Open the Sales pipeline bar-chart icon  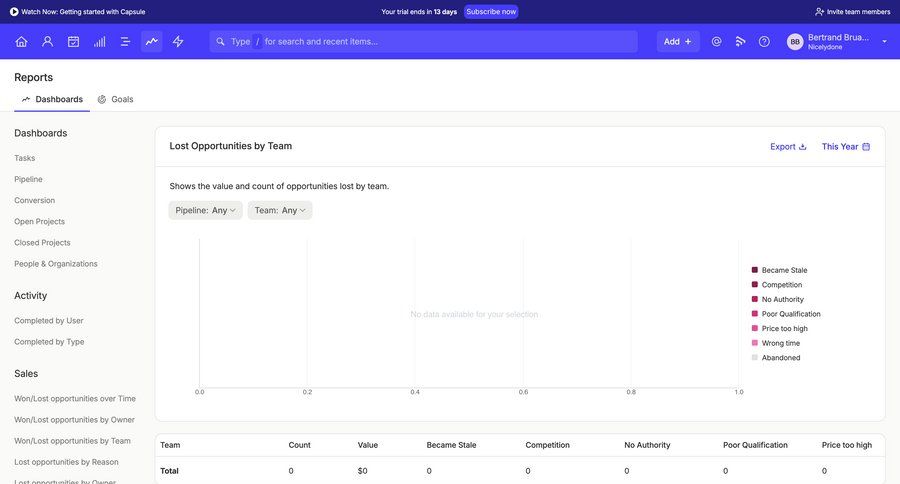pyautogui.click(x=99, y=41)
